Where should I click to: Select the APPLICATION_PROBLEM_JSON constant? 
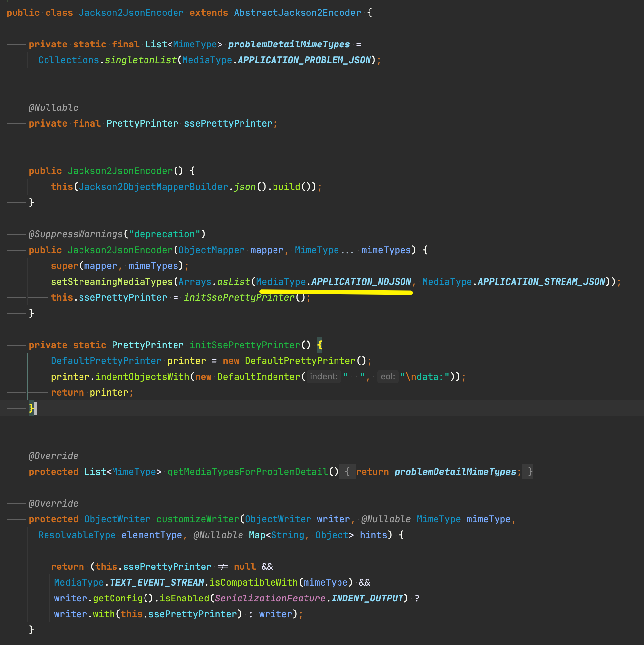click(304, 60)
